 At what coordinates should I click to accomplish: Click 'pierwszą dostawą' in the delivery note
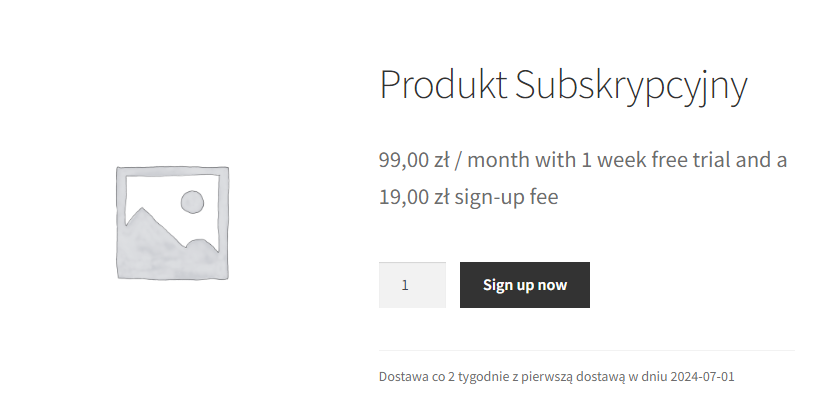click(573, 376)
